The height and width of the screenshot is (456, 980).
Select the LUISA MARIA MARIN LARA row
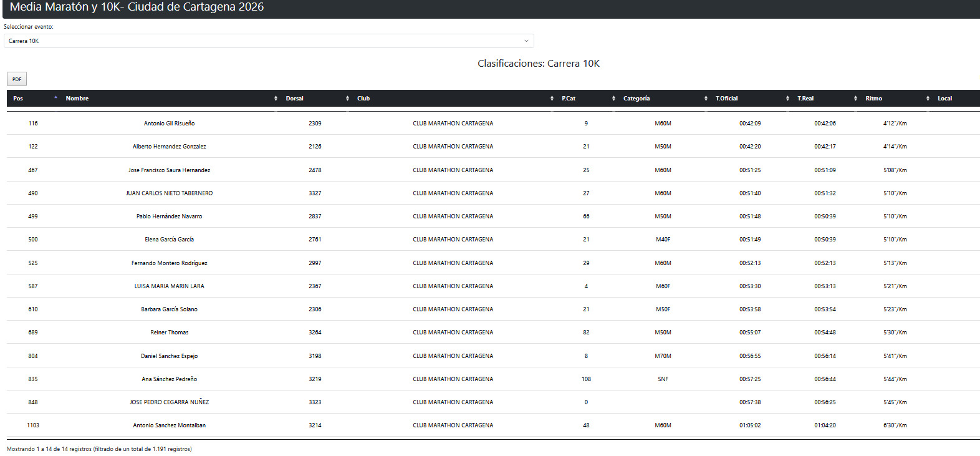coord(169,286)
